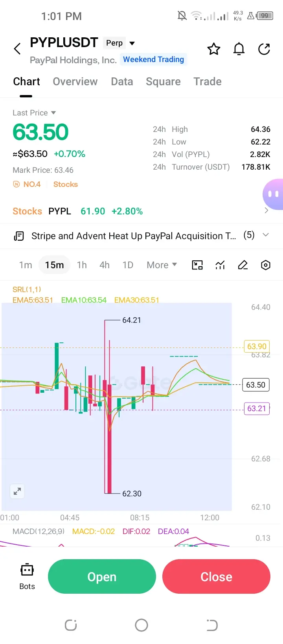Tap the green Open position button
The image size is (283, 644).
[x=102, y=576]
